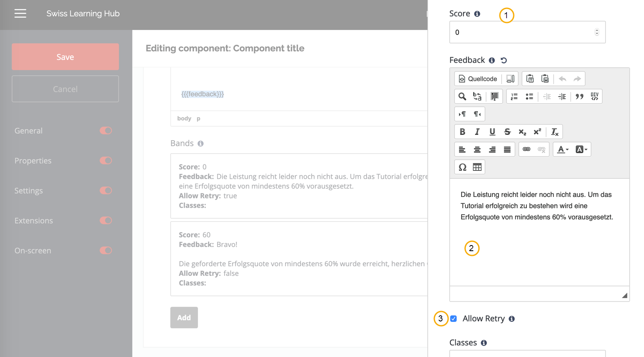Click the replace text icon

(x=477, y=96)
